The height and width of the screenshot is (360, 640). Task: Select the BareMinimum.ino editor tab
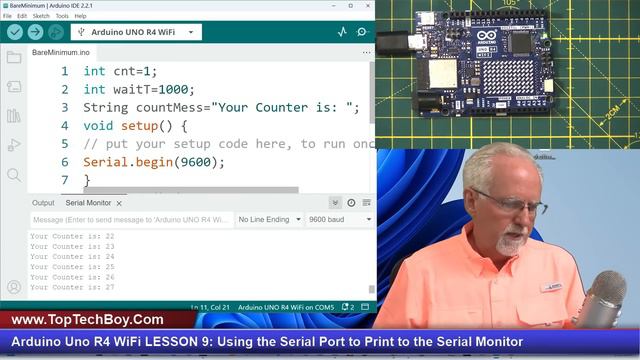[61, 53]
